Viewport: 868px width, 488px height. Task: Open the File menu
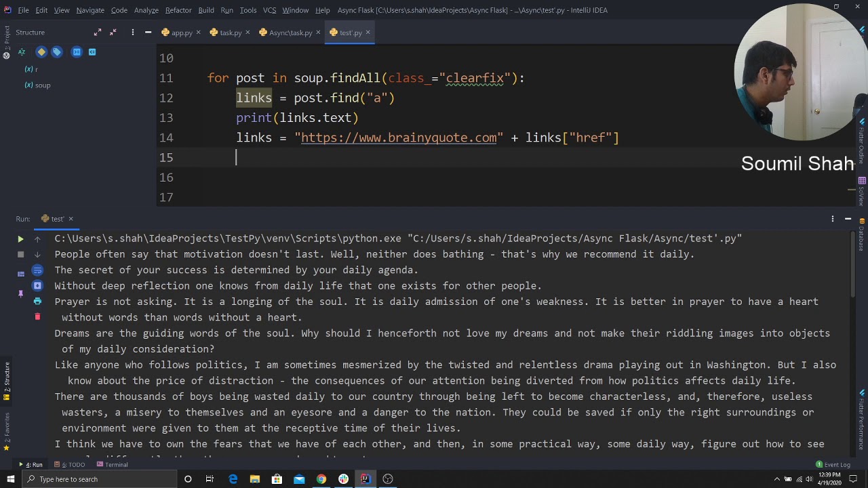[23, 10]
